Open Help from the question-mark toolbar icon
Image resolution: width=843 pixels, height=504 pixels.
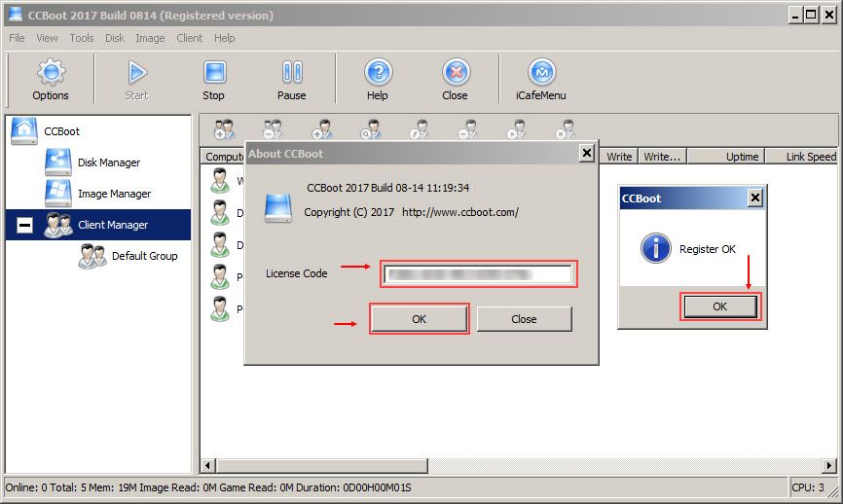[378, 80]
